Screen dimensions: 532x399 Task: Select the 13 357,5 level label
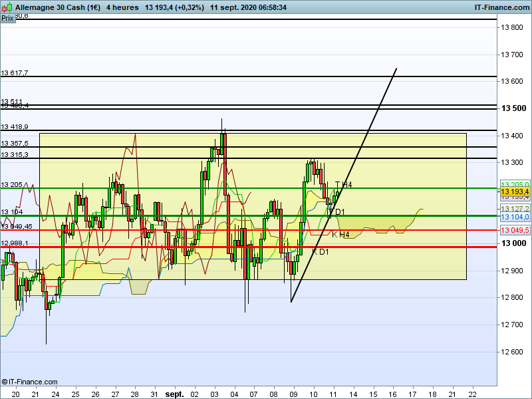pos(15,144)
